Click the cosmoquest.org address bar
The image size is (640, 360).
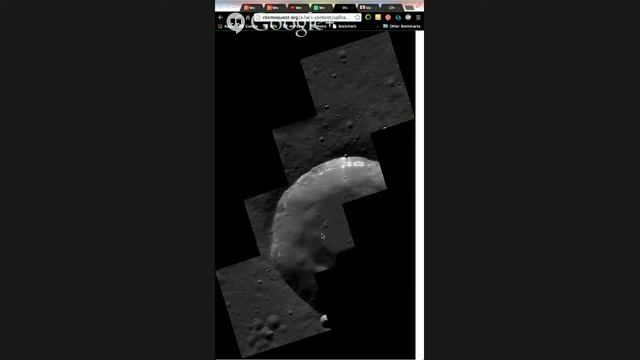(307, 17)
